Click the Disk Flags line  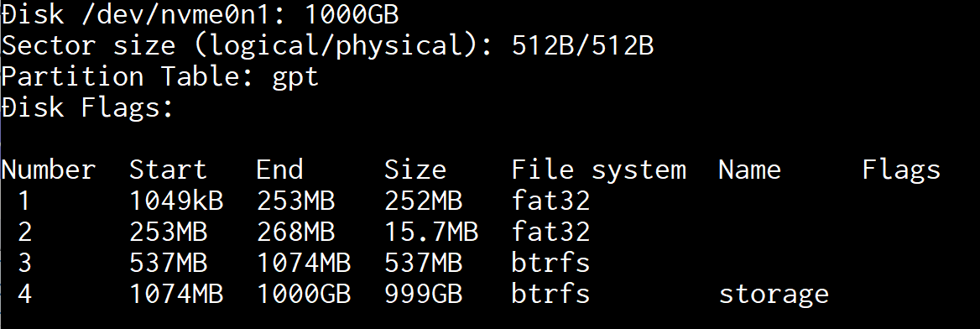point(87,107)
